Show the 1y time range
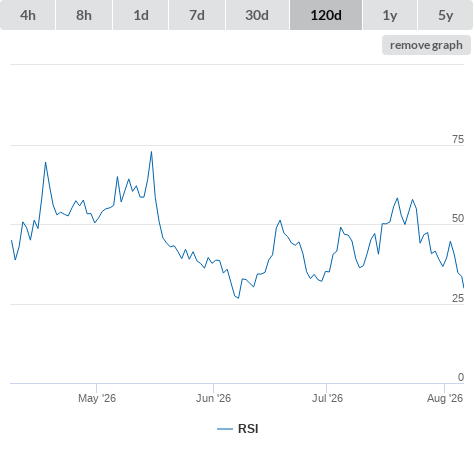474x455 pixels. click(390, 15)
